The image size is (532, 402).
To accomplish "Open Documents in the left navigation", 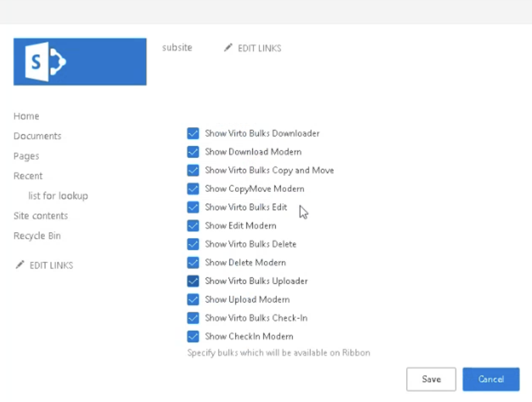I will point(37,136).
